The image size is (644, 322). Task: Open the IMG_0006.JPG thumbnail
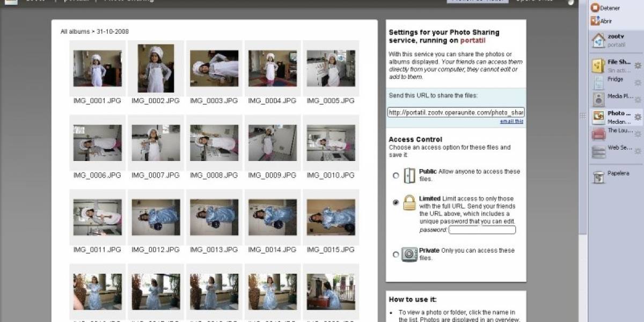[x=98, y=143]
